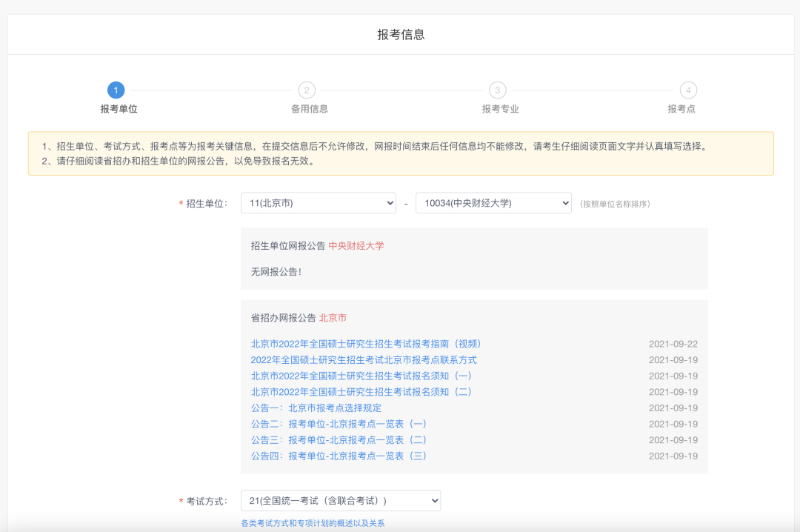
Task: Open the province dropdown 11(北京市)
Action: (x=319, y=203)
